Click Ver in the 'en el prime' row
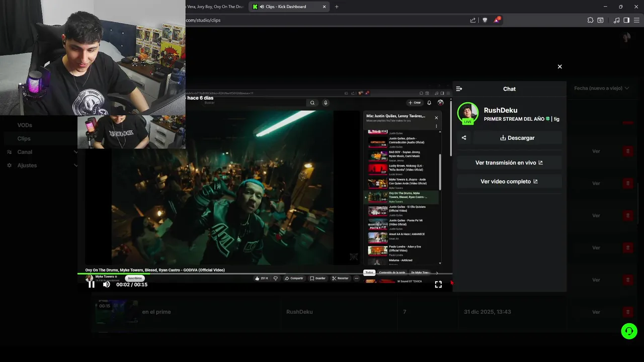The height and width of the screenshot is (362, 644). tap(596, 312)
